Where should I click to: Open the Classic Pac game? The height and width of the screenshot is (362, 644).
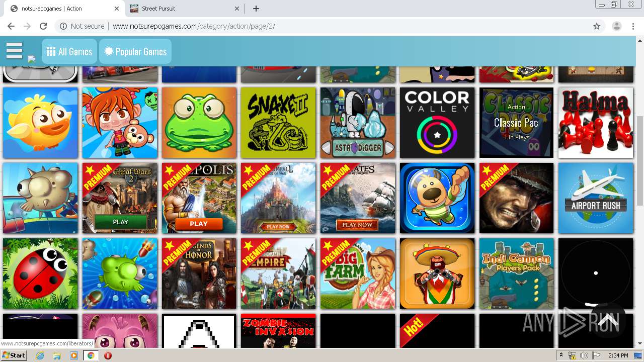click(516, 123)
